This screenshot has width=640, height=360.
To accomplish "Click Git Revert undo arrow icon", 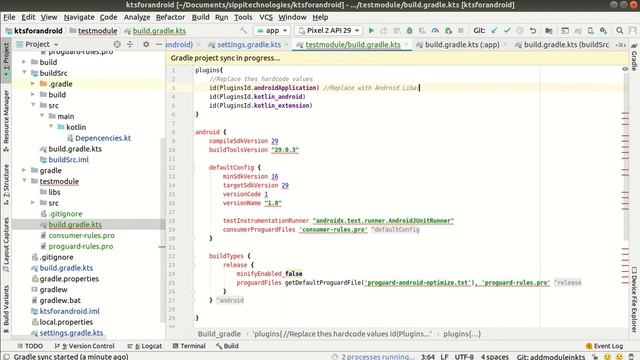I will 533,31.
